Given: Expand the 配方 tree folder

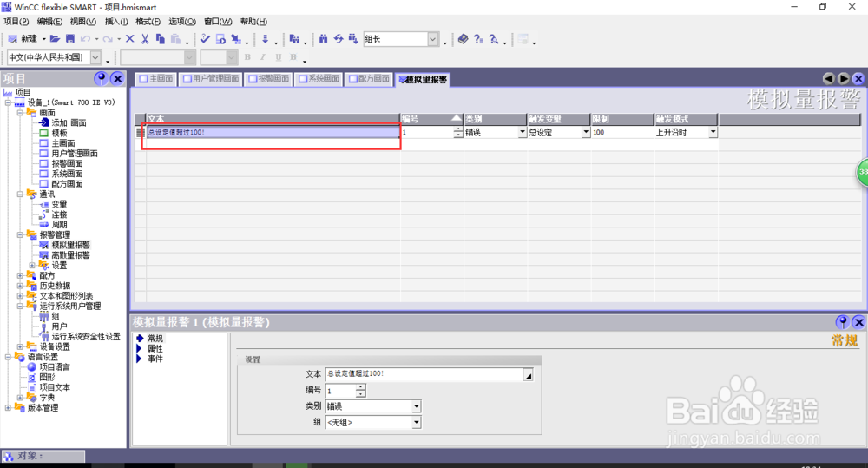Looking at the screenshot, I should 20,275.
